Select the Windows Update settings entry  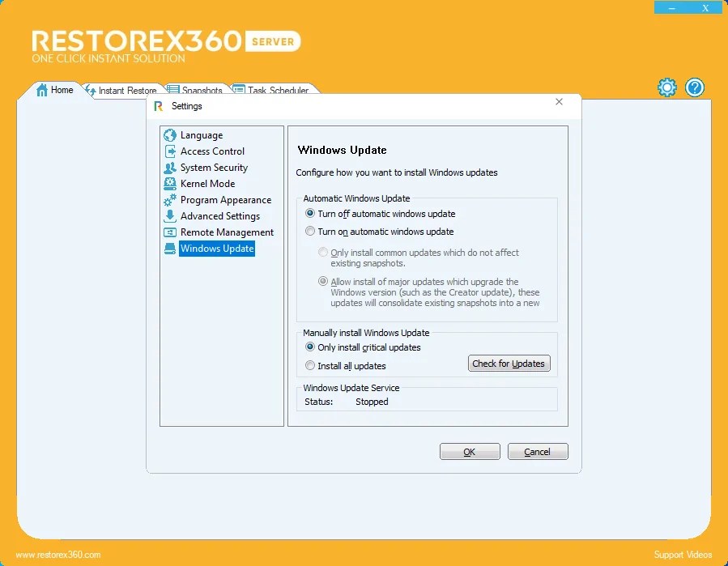click(x=217, y=249)
